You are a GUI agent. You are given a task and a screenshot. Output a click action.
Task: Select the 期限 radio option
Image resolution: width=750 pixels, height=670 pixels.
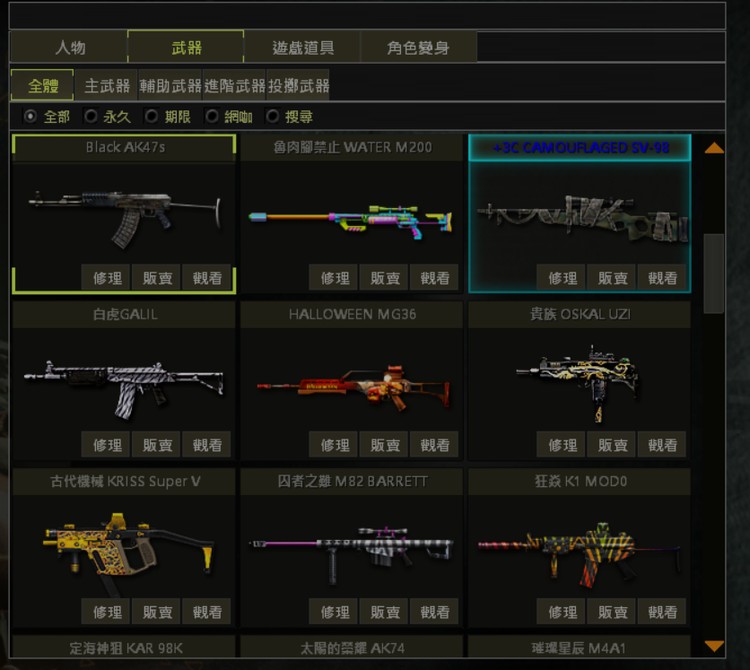(152, 116)
